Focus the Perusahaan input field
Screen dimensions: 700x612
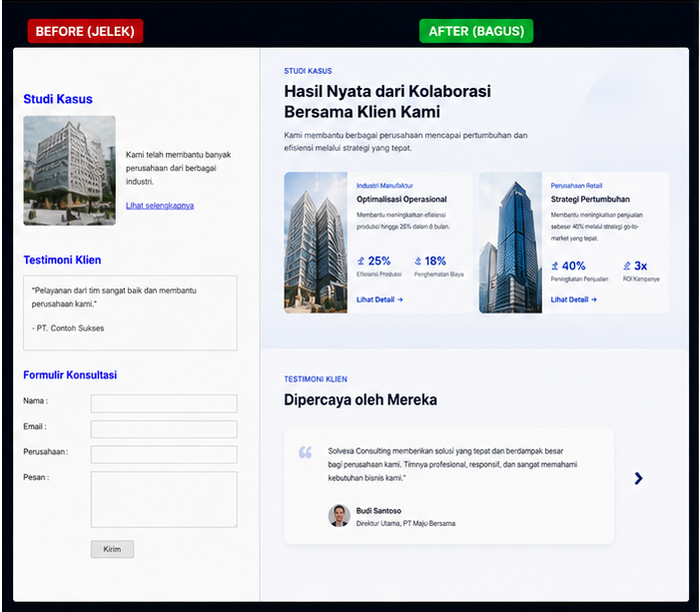(x=164, y=454)
